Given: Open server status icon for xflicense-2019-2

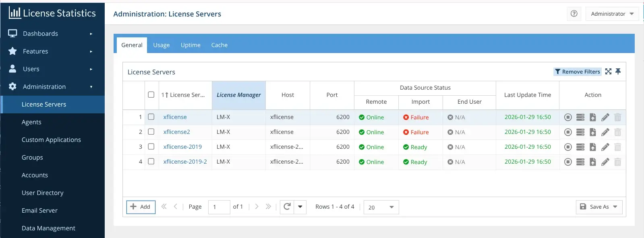Looking at the screenshot, I should tap(580, 162).
